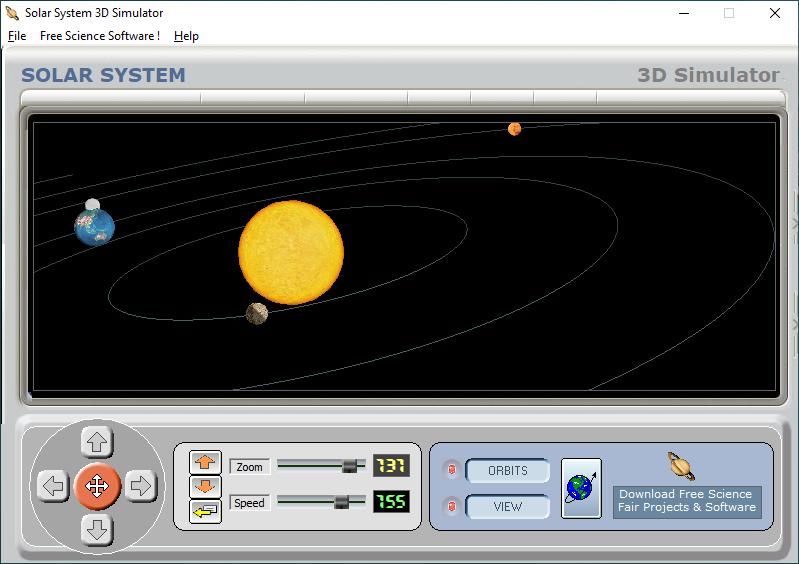The height and width of the screenshot is (564, 799).
Task: Select the Earth planet in the viewport
Action: coord(94,227)
